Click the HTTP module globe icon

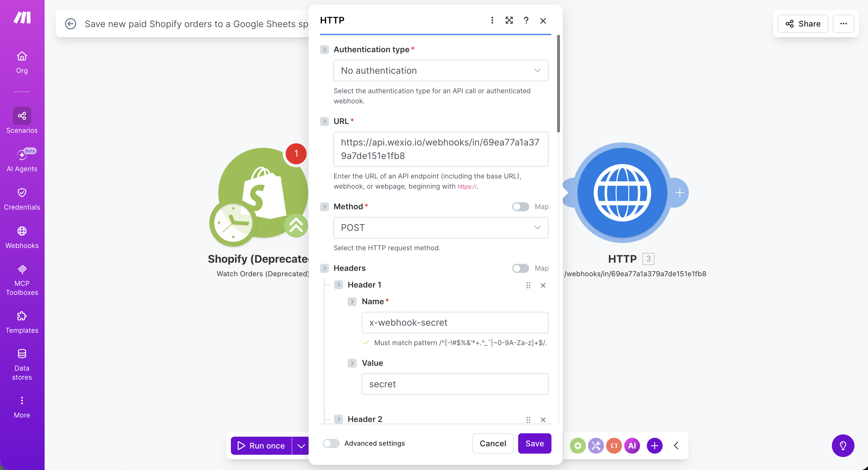[x=622, y=193]
